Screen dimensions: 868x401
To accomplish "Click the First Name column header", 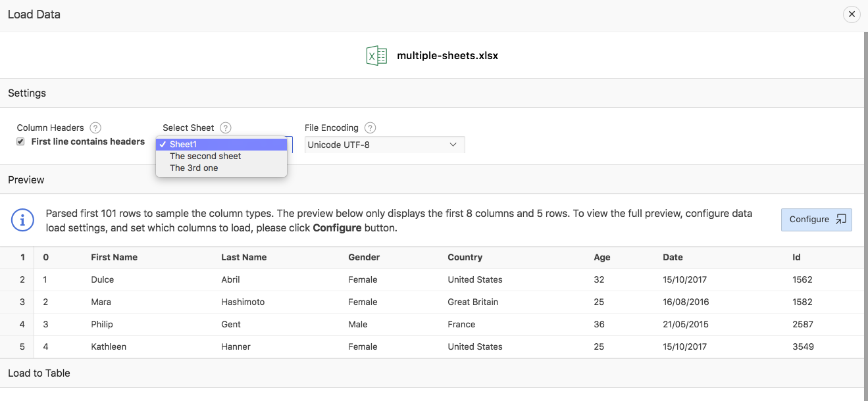I will pos(114,258).
